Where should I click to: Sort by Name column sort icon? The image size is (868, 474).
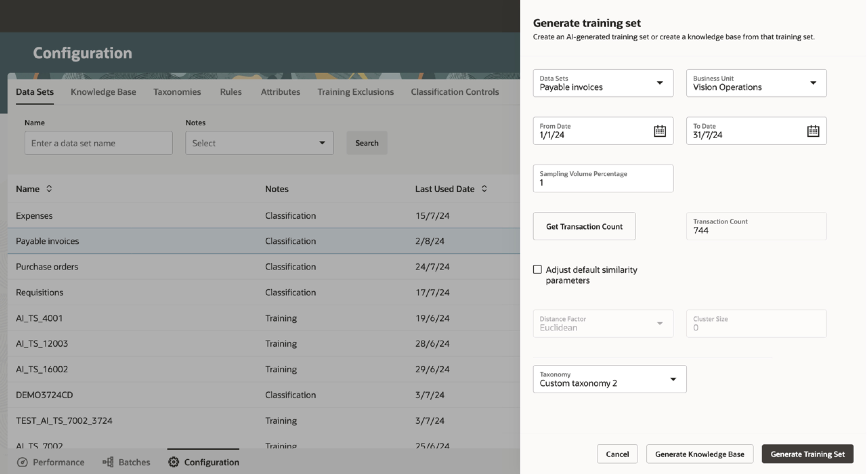coord(49,189)
